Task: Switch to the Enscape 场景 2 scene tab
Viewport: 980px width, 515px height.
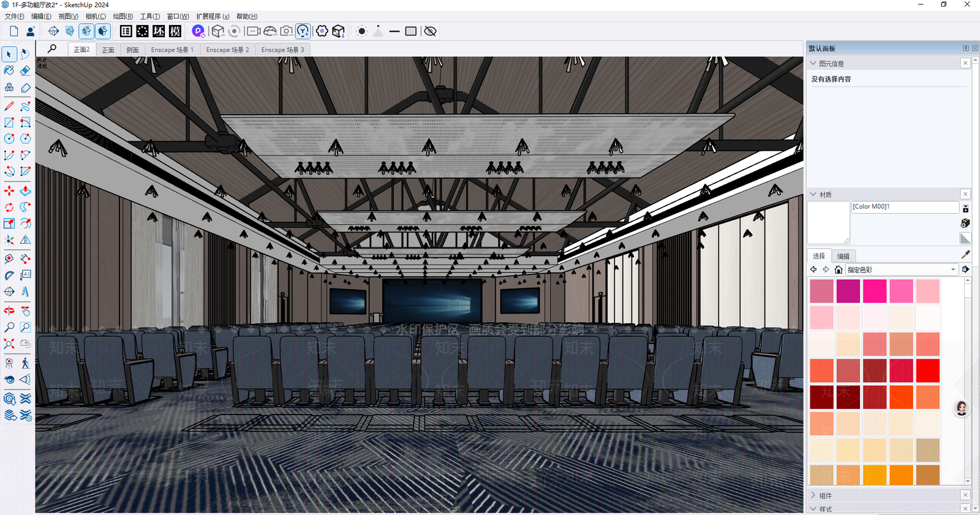Action: point(227,50)
